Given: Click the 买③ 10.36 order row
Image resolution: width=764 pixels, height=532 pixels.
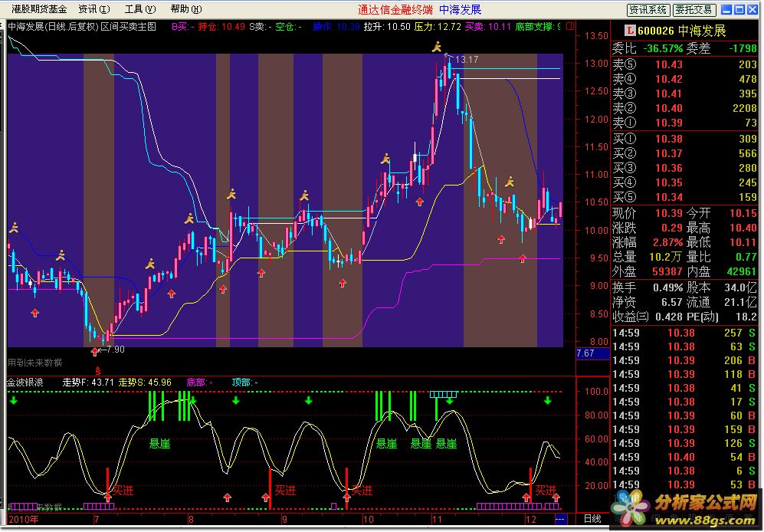Looking at the screenshot, I should pyautogui.click(x=684, y=168).
